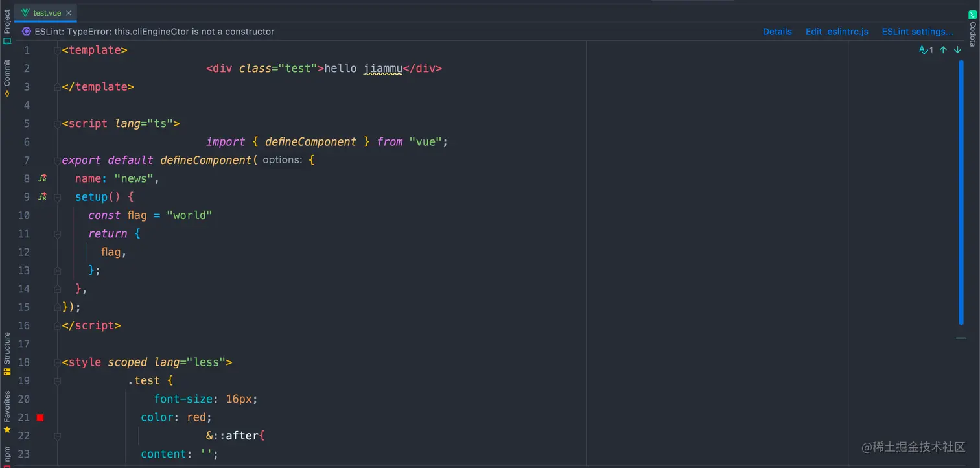Click the export keyword on line 7
This screenshot has width=980, height=468.
pyautogui.click(x=81, y=160)
